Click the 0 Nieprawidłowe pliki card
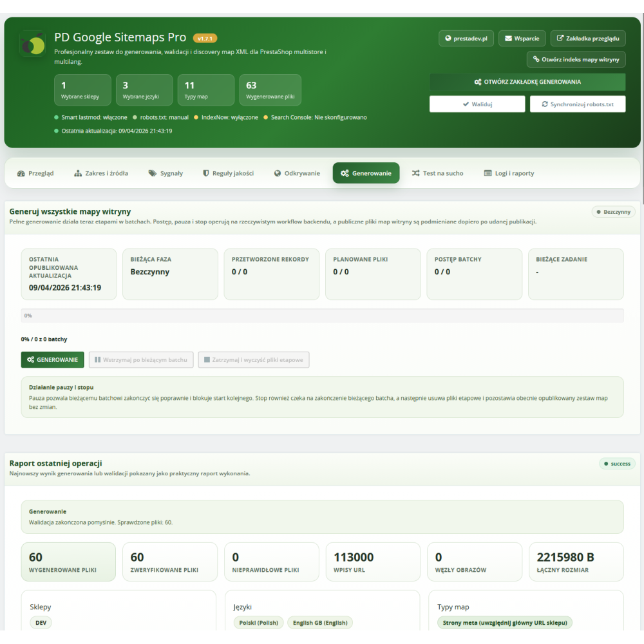The height and width of the screenshot is (644, 644). pos(272,562)
